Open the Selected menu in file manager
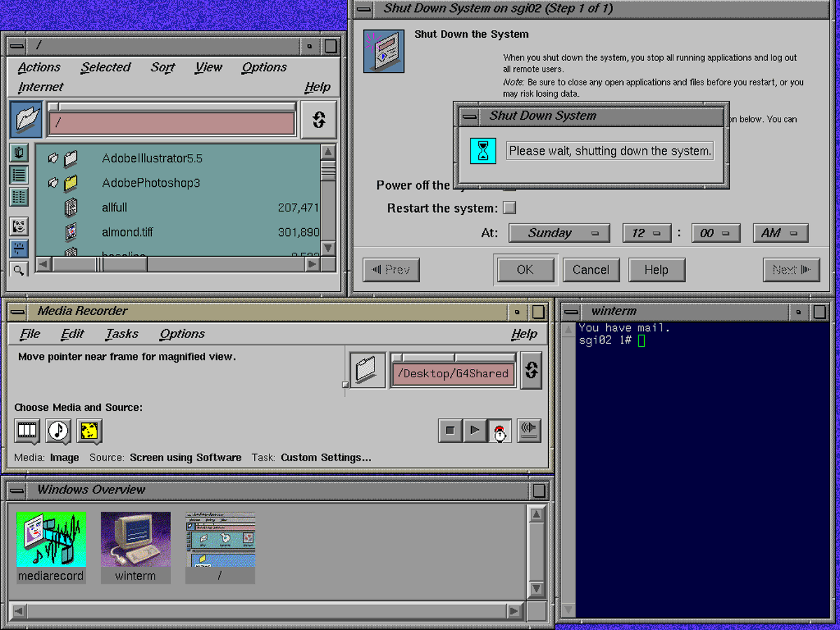This screenshot has width=840, height=630. pyautogui.click(x=106, y=68)
